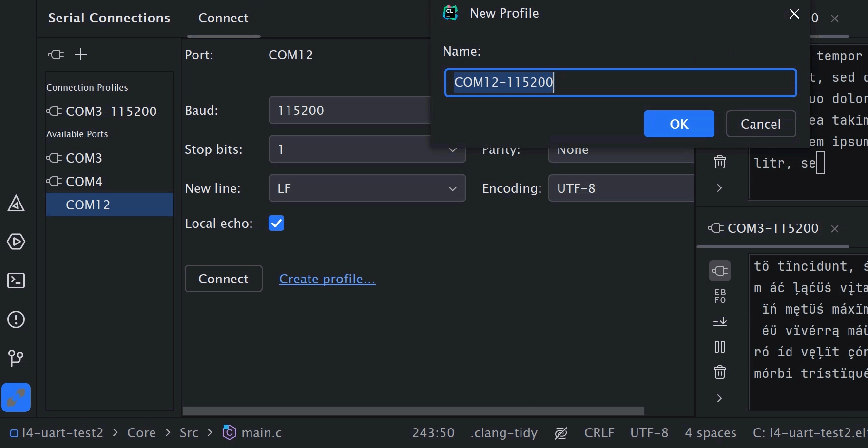Add a new connection with plus icon

pyautogui.click(x=81, y=54)
